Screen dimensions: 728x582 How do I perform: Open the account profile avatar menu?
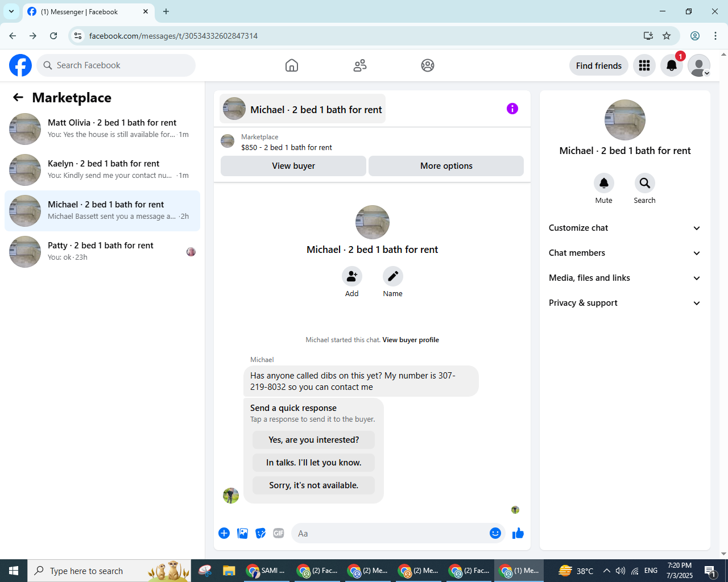click(x=699, y=65)
